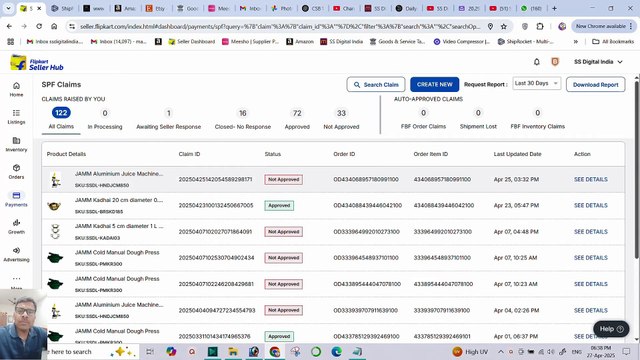Viewport: 640px width, 360px height.
Task: Open Orders section in sidebar
Action: 16,172
